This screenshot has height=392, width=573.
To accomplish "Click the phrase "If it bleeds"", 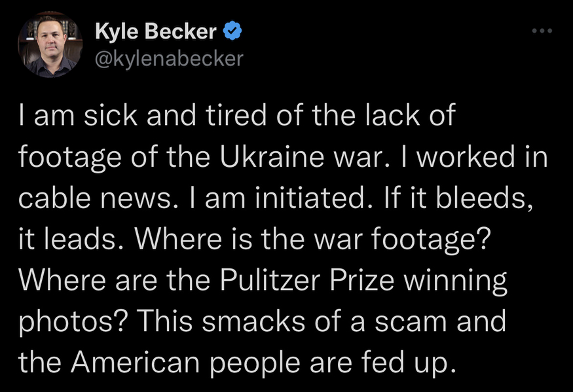I will (x=458, y=198).
